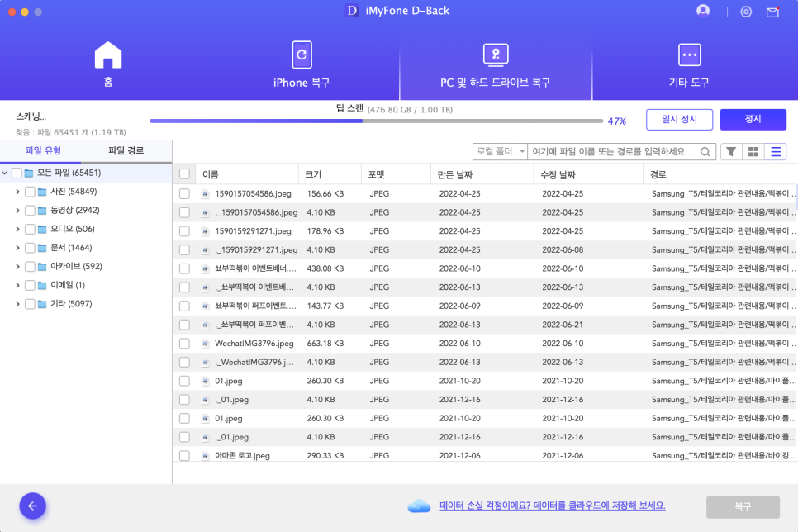The width and height of the screenshot is (798, 532).
Task: Click file icon of 아마존 로고.jpeg
Action: (206, 456)
